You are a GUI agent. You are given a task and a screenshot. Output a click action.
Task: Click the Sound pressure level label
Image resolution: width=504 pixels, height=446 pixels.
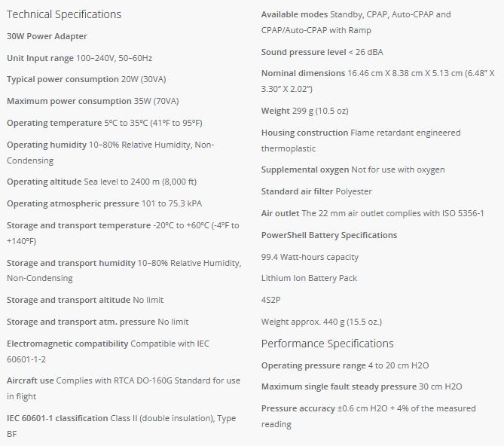pos(304,52)
